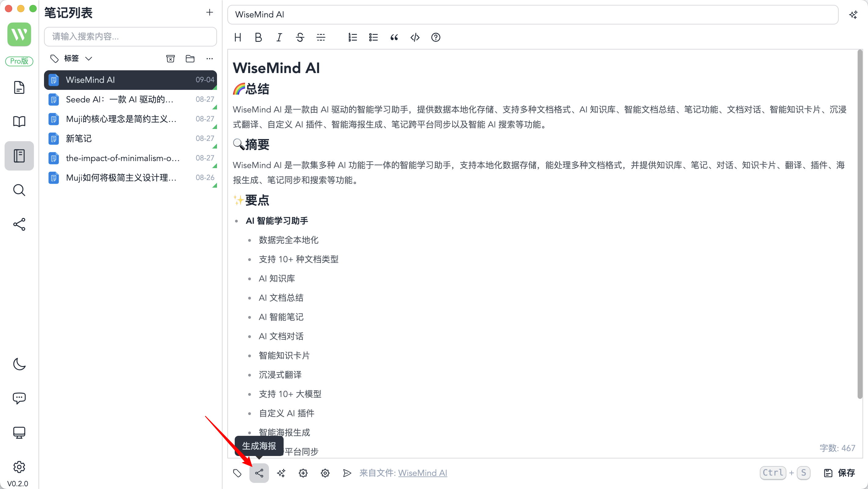
Task: Add a new note with plus icon
Action: [210, 13]
